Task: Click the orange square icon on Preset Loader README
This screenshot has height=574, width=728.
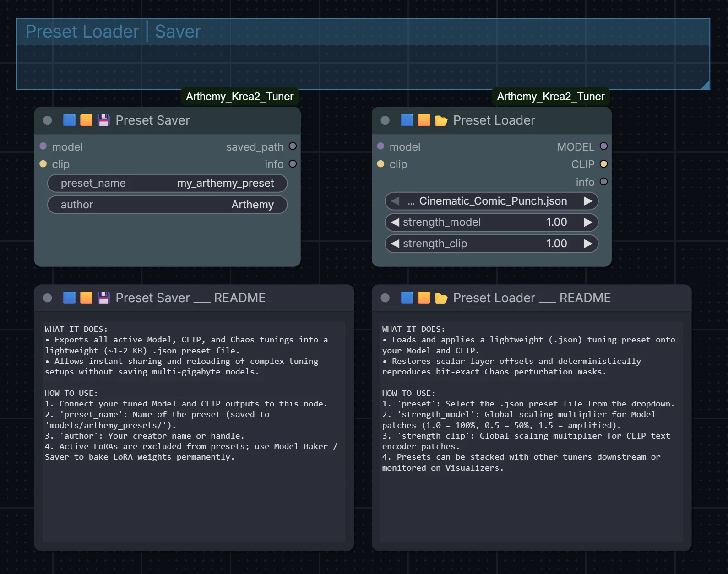Action: coord(424,298)
